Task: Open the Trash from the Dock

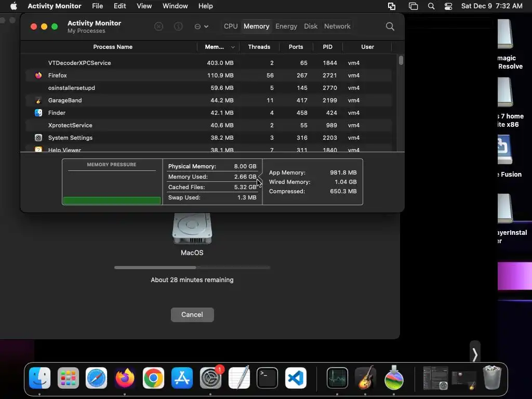Action: 492,378
